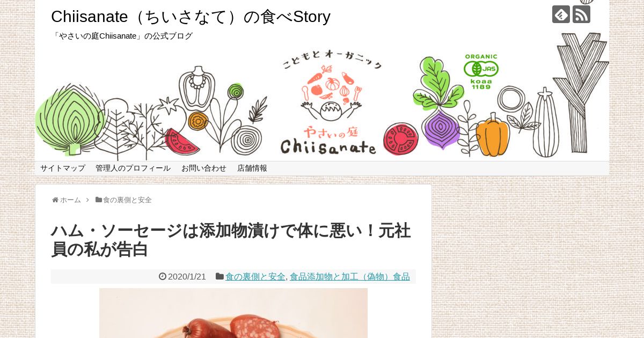Screen dimensions: 644x338
Task: Open the サイトマップ menu item
Action: point(63,168)
